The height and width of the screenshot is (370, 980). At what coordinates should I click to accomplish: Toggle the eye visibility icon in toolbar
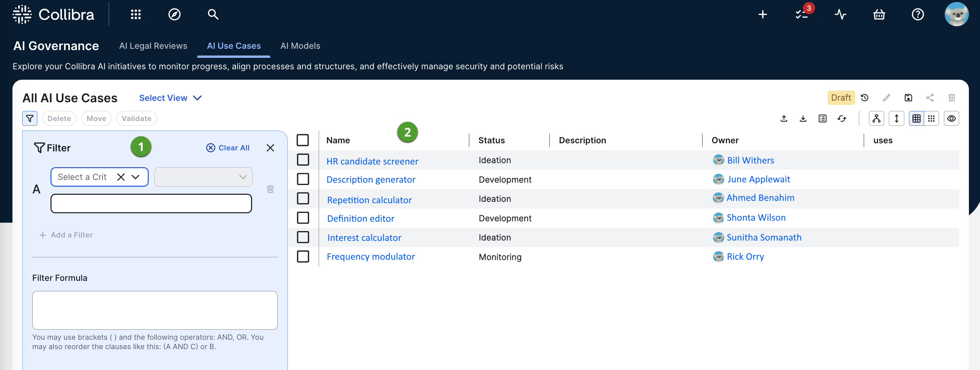tap(951, 119)
